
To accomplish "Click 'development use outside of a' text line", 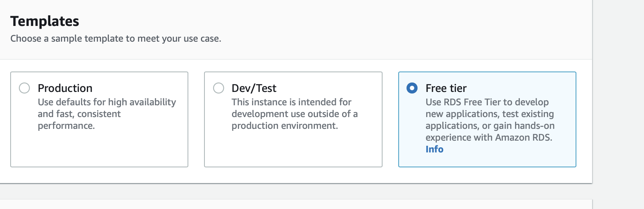I will [294, 114].
